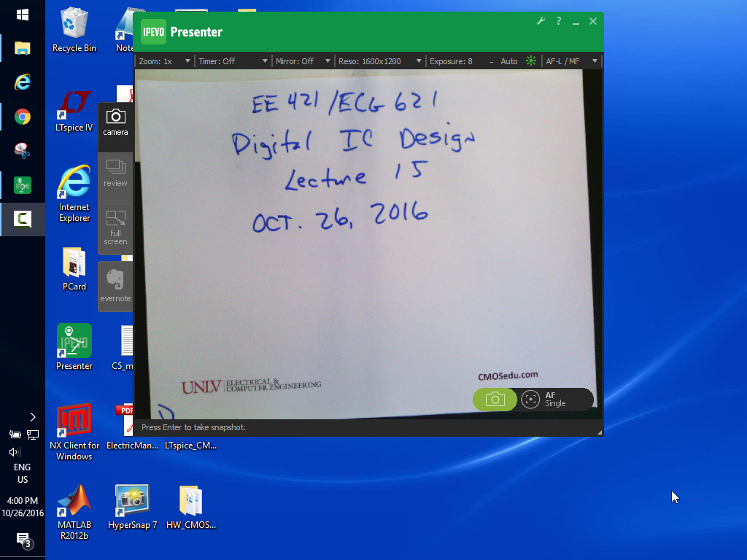Select the Recycle Bin desktop icon
747x560 pixels.
click(74, 29)
